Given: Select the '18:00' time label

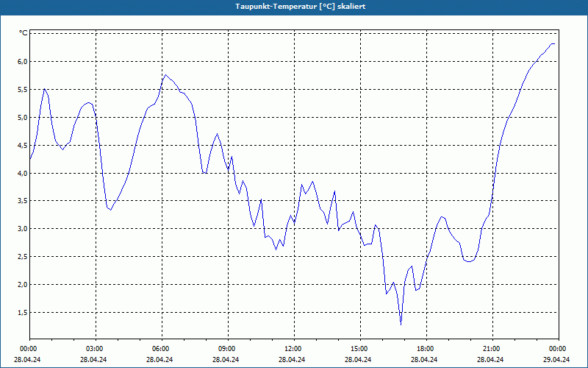Looking at the screenshot, I should click(x=425, y=349).
